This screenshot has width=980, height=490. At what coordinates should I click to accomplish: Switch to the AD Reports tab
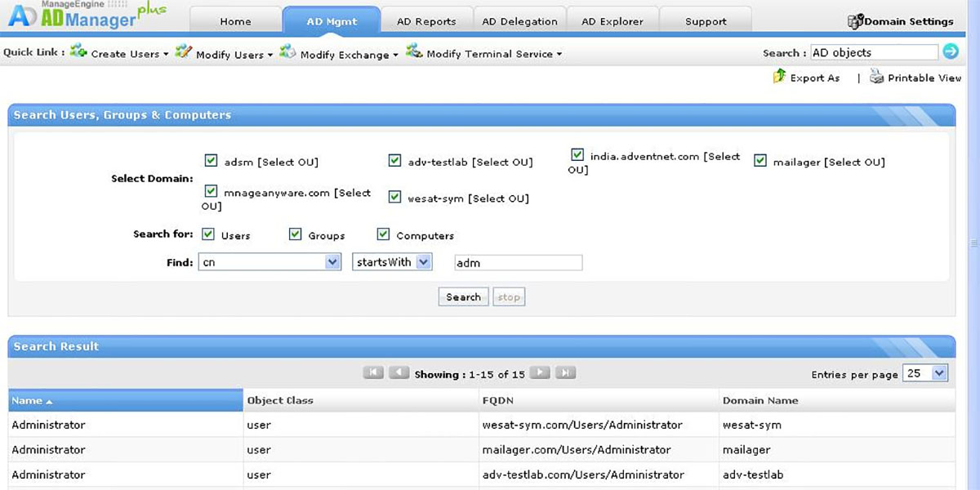tap(427, 20)
